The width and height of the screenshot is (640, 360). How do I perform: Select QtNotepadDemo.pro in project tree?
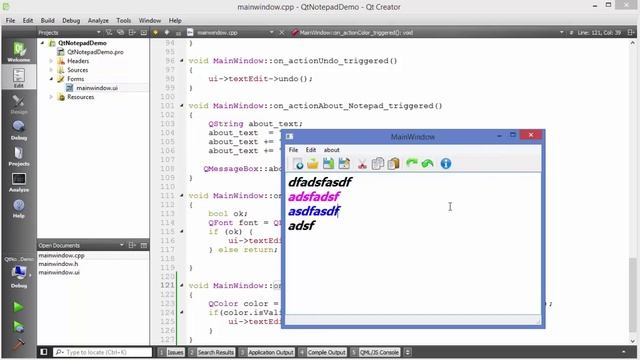pos(95,52)
